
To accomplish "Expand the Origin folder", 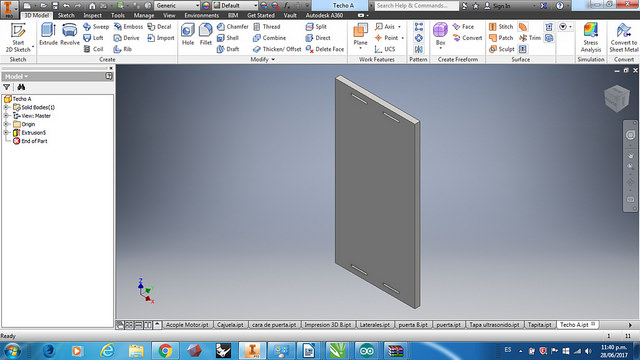I will coord(6,124).
